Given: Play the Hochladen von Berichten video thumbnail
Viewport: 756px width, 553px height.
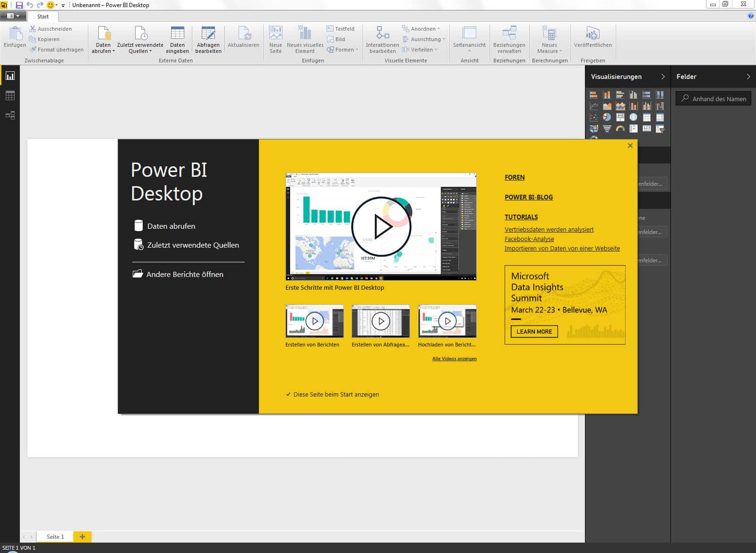Looking at the screenshot, I should [447, 321].
